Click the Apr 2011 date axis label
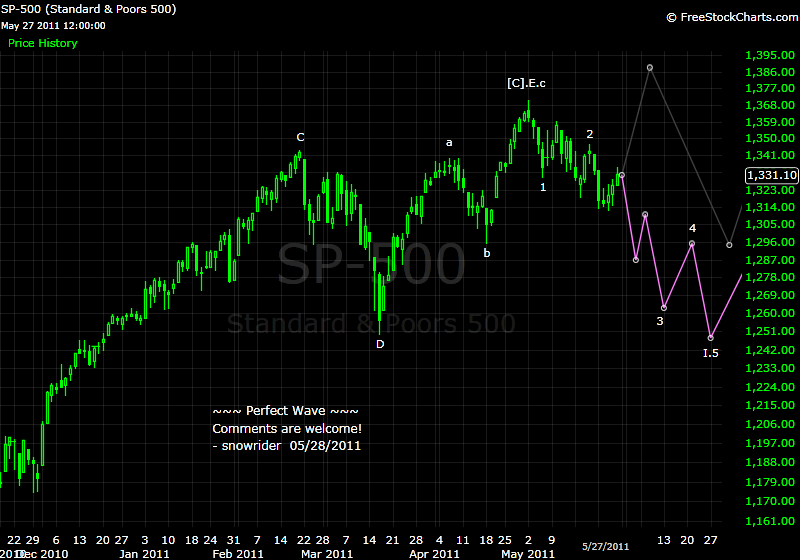Viewport: 800px width, 560px height. 434,554
